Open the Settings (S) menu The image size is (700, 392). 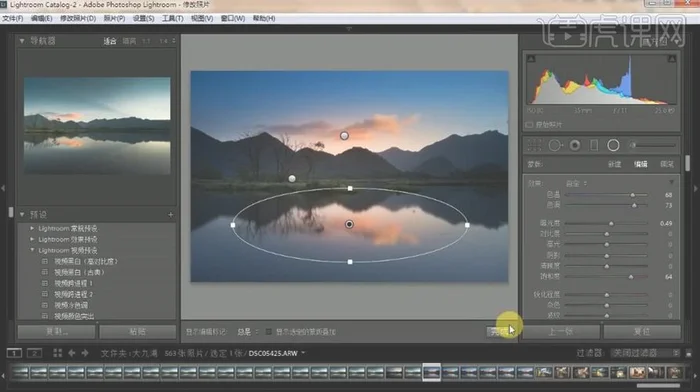[x=143, y=18]
